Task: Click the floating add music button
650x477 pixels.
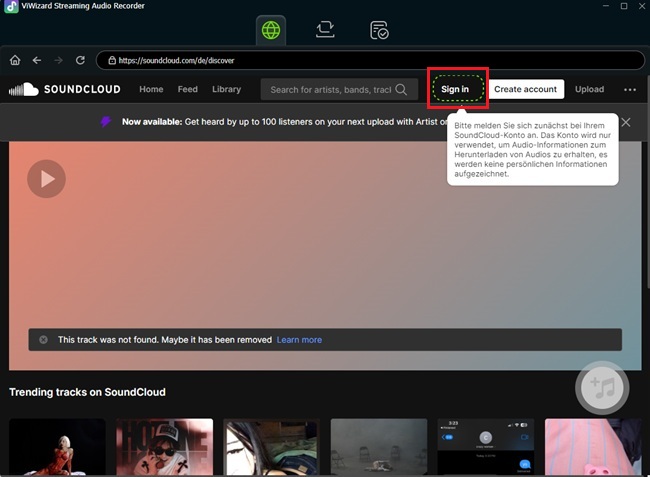Action: click(602, 388)
